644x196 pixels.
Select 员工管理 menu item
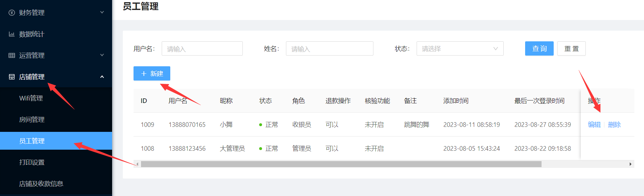[x=32, y=141]
